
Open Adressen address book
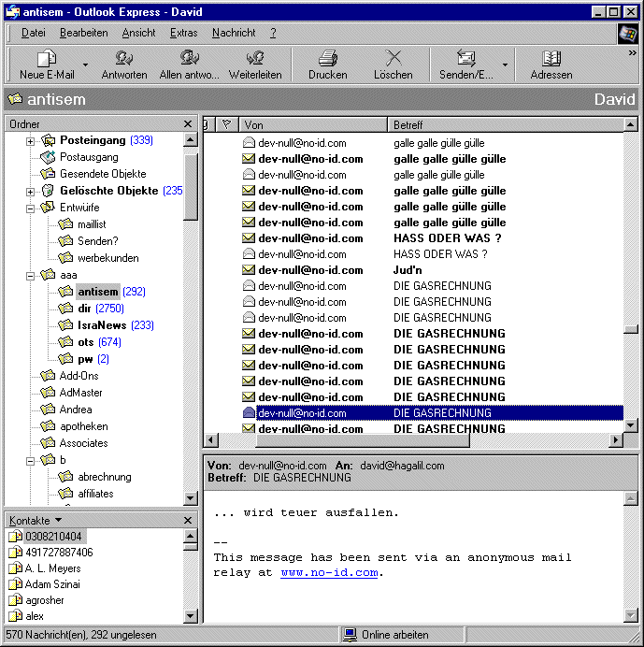(x=551, y=58)
